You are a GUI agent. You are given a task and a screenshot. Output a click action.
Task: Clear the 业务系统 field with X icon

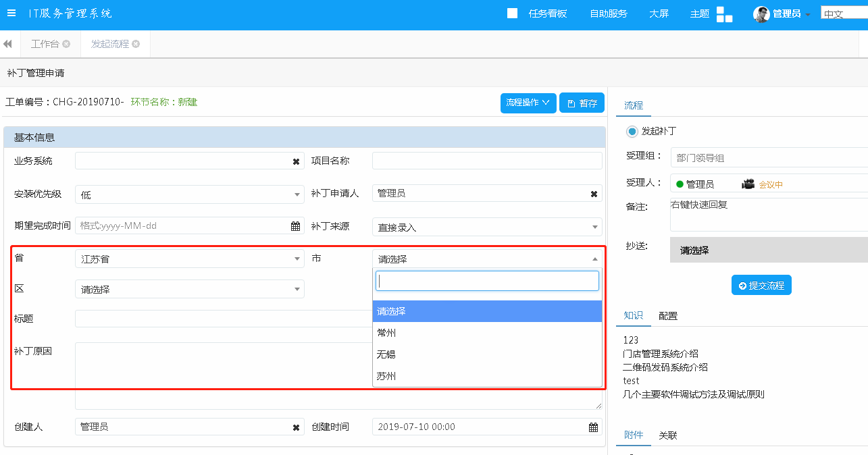point(296,161)
